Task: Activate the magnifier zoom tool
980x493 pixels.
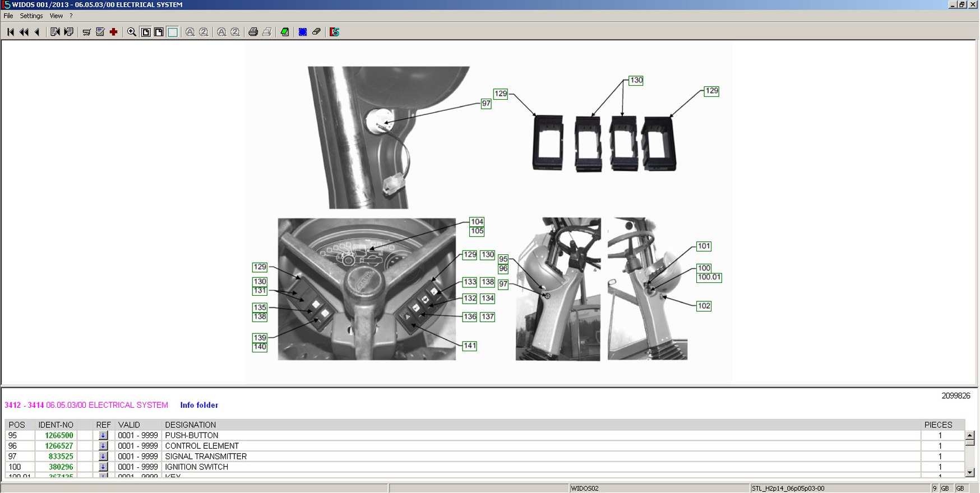Action: pos(132,32)
